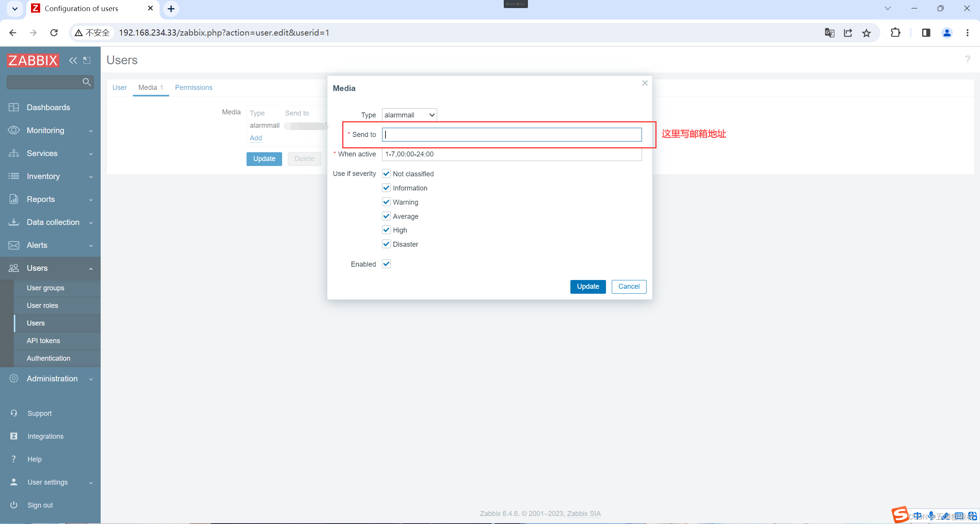Open Dashboards section

(x=48, y=107)
